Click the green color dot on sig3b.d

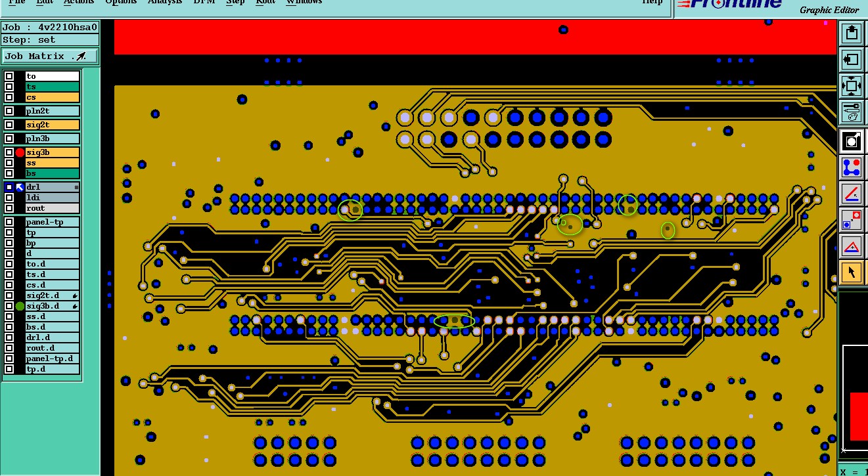20,306
